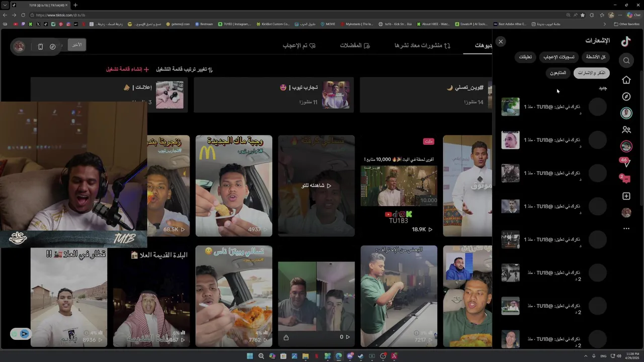Open the Windows Start menu
The image size is (644, 362).
(x=250, y=356)
